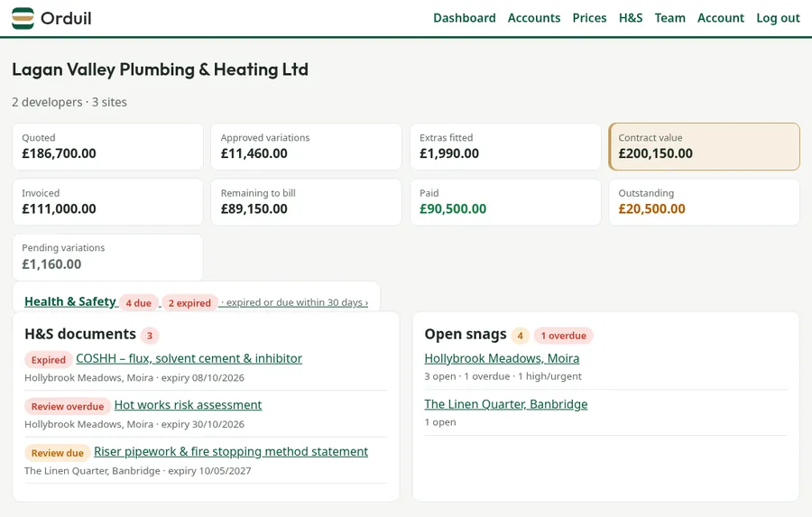Select the Contract value card

click(705, 146)
